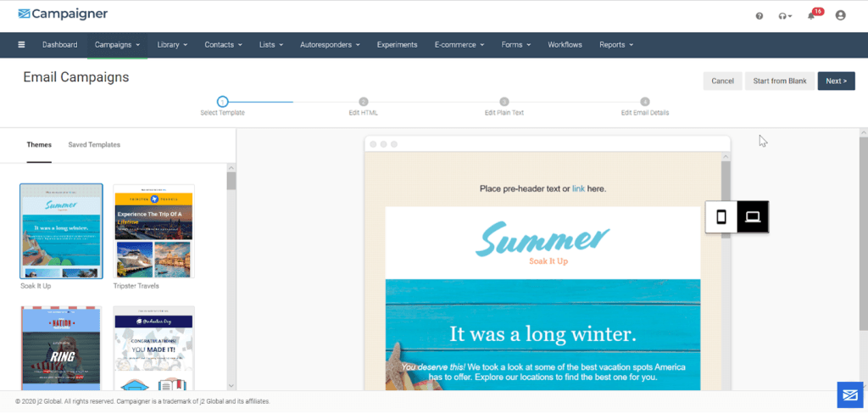
Task: Go to the Dashboard menu item
Action: point(60,45)
